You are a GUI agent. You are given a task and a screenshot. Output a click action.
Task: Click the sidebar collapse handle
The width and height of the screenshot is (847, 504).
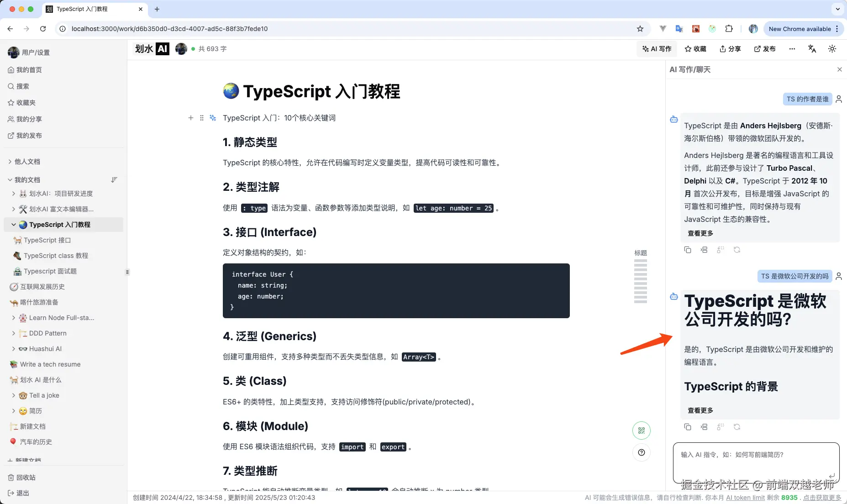(x=127, y=272)
